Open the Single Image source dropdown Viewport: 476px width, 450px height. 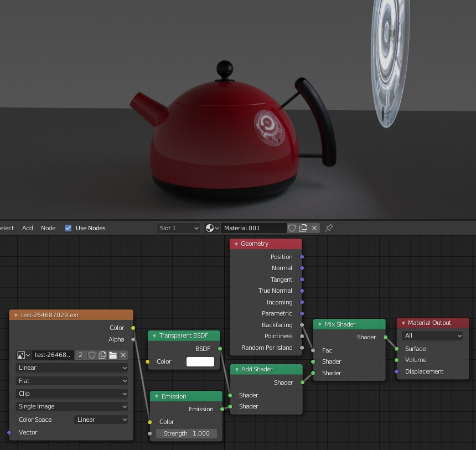(71, 407)
